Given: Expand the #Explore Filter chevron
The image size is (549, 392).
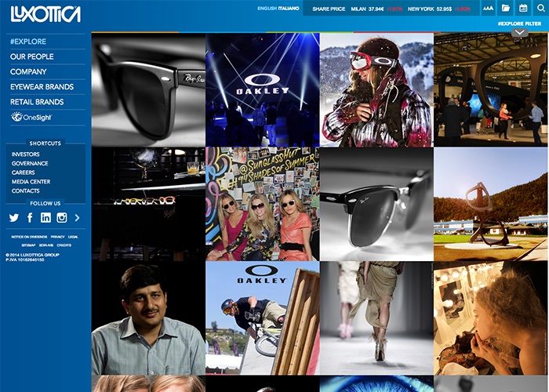Looking at the screenshot, I should point(520,33).
